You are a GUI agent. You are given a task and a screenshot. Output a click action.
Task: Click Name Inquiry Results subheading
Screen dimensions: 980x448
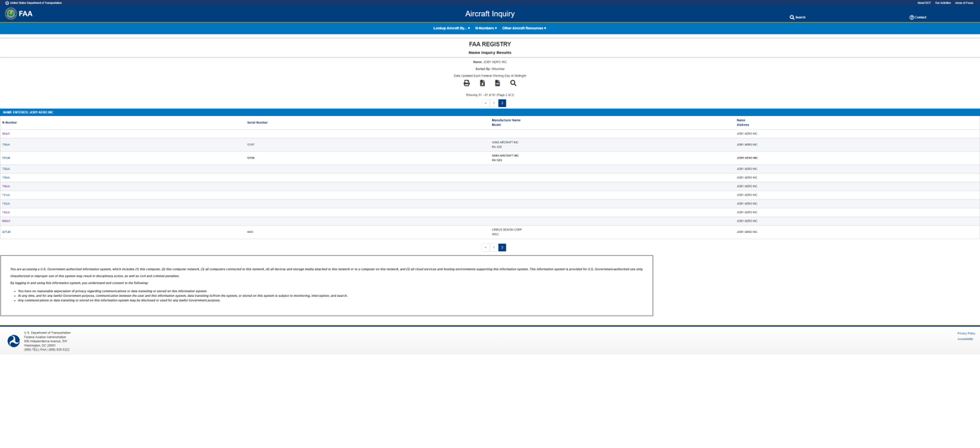pos(490,52)
